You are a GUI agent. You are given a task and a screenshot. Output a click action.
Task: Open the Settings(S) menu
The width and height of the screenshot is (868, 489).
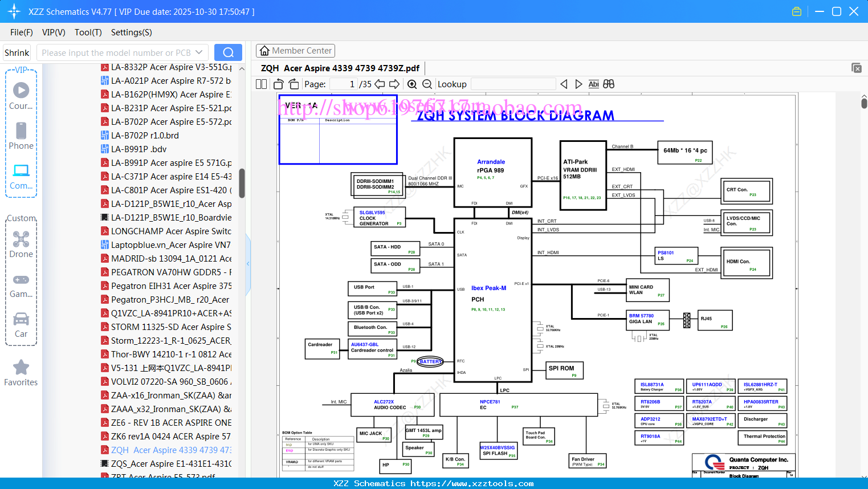(132, 32)
